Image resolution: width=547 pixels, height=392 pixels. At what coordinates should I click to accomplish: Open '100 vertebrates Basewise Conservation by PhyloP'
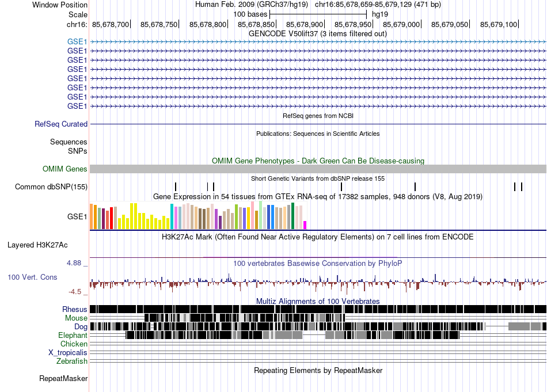point(318,263)
